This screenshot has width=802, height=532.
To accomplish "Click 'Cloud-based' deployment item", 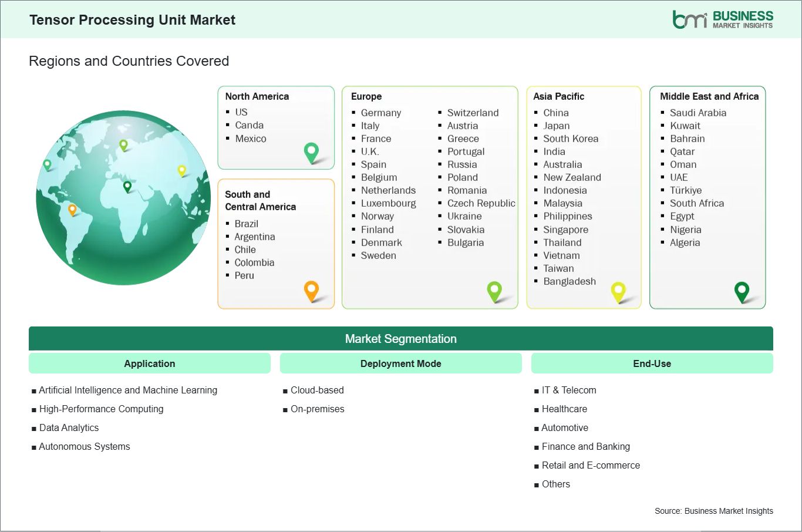I will 317,390.
